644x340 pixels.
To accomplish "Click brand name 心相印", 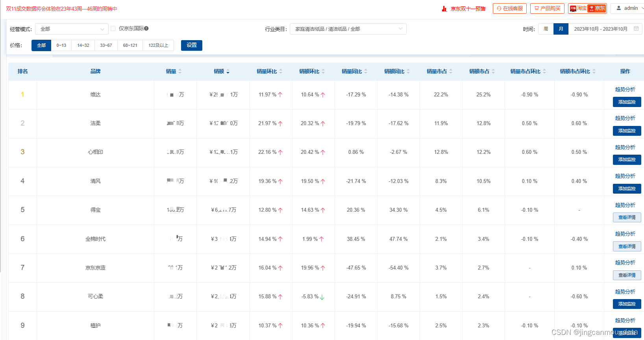I will 95,152.
